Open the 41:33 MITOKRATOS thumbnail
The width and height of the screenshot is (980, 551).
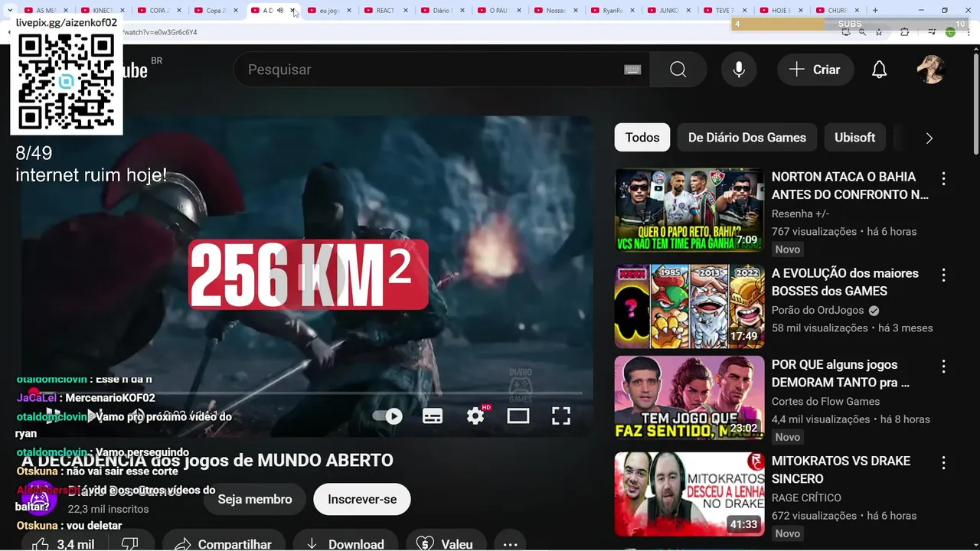coord(689,494)
